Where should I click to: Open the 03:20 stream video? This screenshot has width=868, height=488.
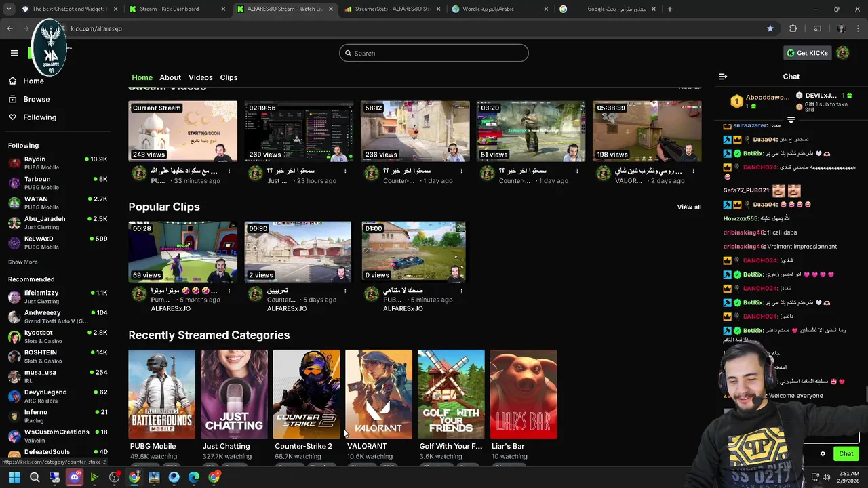tap(531, 131)
